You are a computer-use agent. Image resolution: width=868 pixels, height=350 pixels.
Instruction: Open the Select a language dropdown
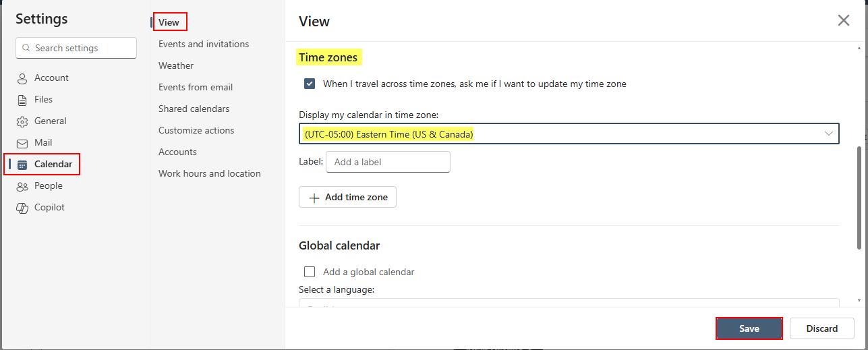coord(569,302)
